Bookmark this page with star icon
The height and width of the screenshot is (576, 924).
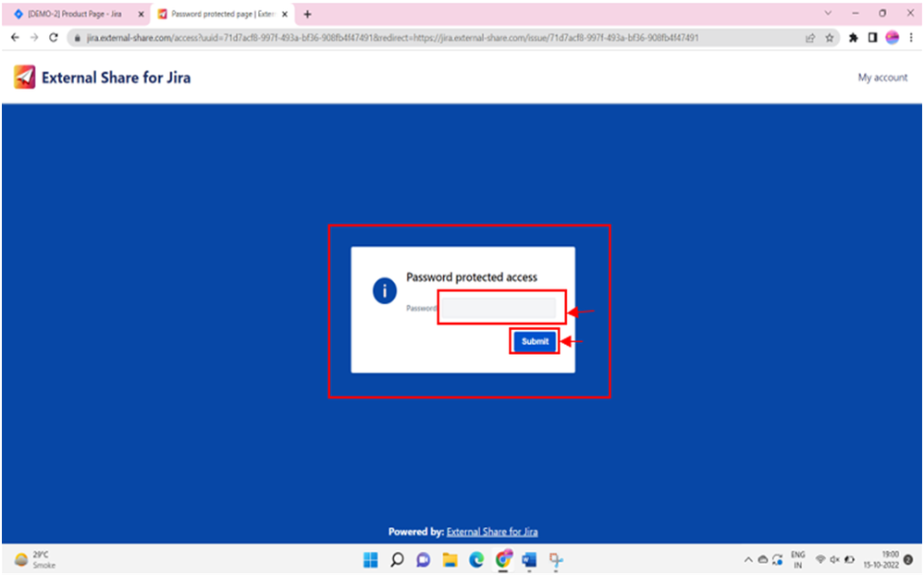pos(829,38)
